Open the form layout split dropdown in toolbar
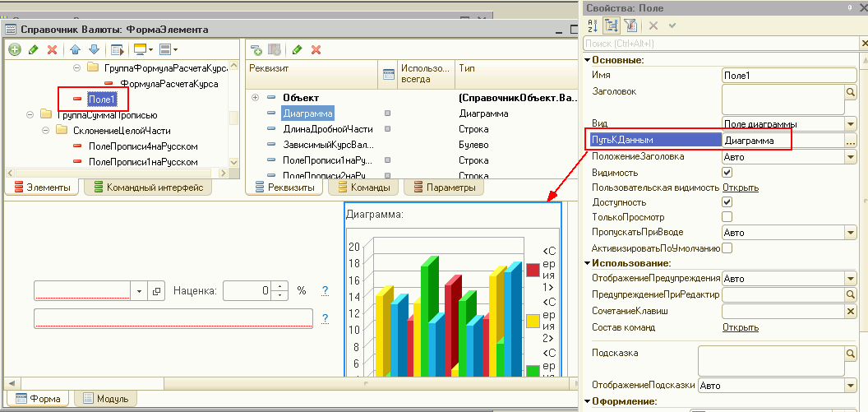868x412 pixels. pos(169,50)
